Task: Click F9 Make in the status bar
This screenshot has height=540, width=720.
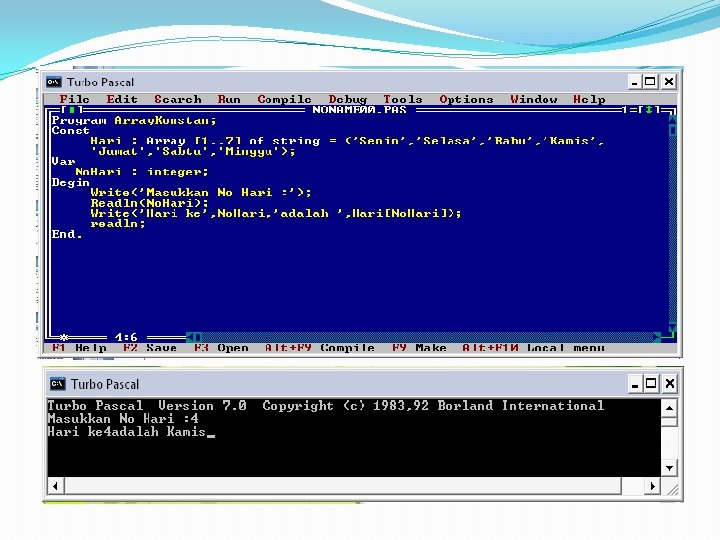Action: point(419,348)
